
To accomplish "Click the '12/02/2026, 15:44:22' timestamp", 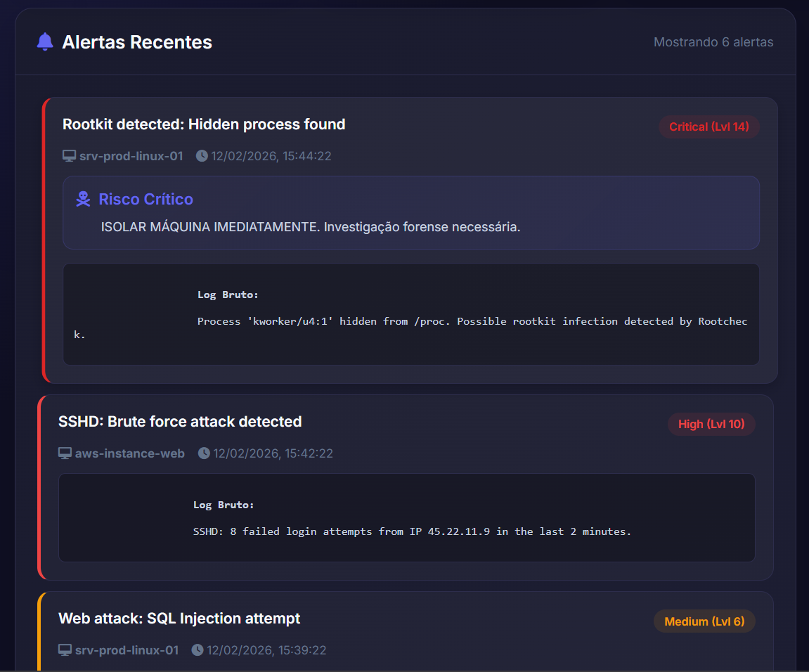I will click(271, 156).
